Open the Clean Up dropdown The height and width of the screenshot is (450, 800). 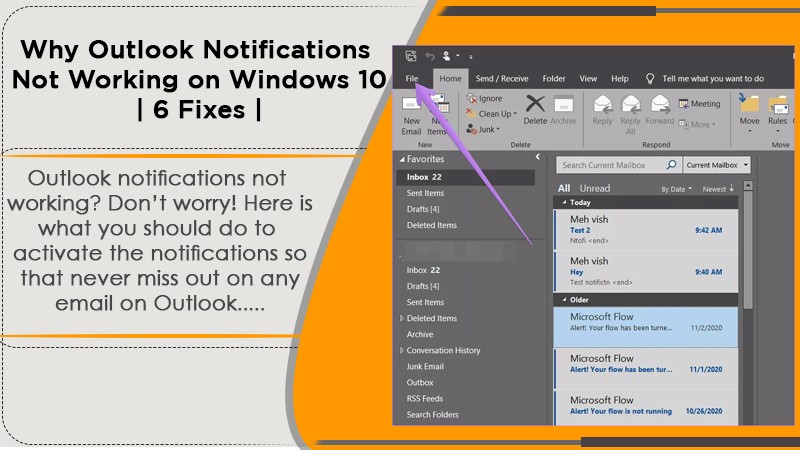tap(492, 114)
